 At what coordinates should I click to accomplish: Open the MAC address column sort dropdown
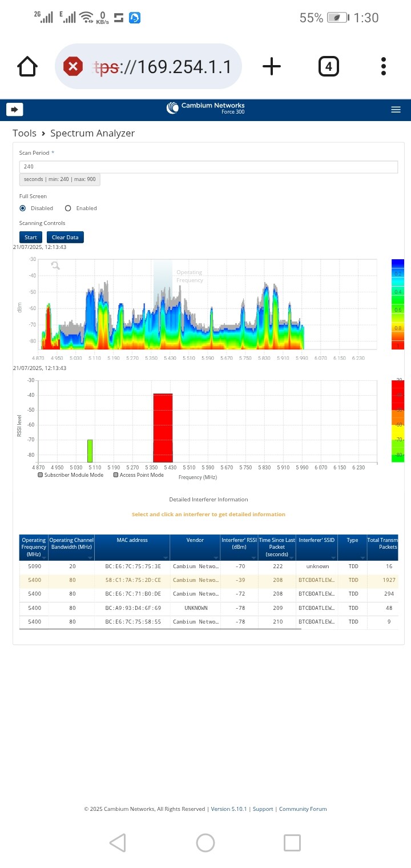coord(166,557)
